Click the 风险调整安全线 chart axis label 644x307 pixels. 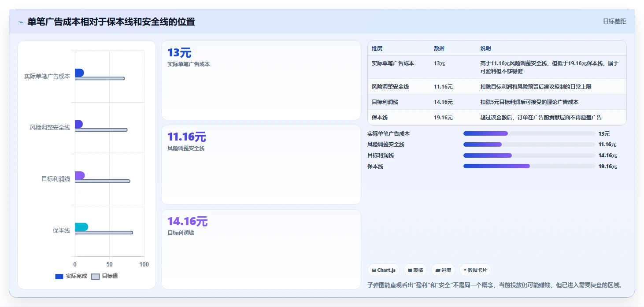pos(50,127)
